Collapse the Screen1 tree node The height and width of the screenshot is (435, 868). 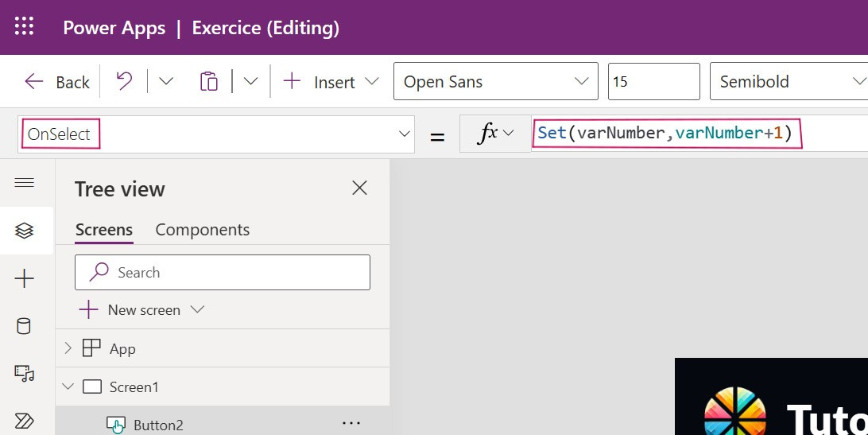(x=68, y=386)
